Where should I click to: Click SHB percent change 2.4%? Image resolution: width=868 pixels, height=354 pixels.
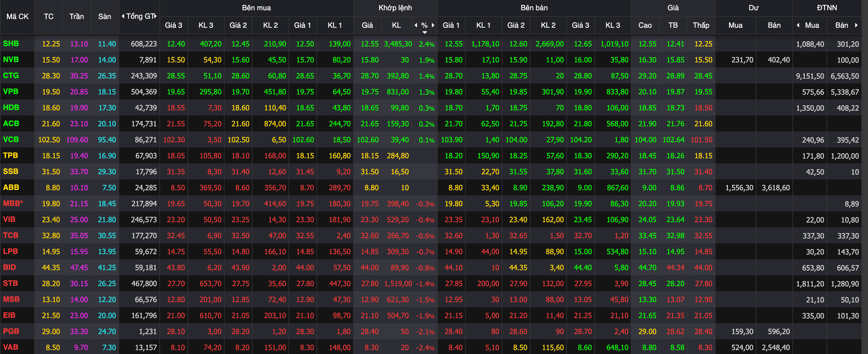[426, 44]
